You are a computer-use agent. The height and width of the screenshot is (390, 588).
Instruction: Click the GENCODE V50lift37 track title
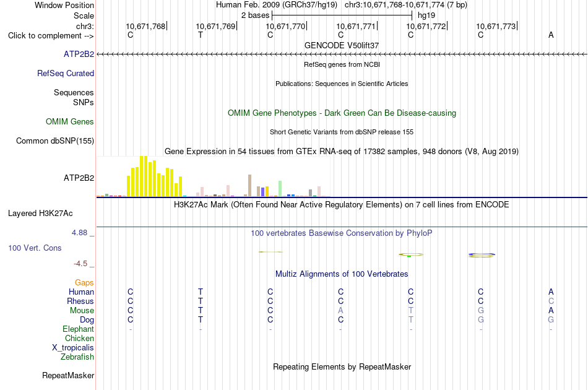point(342,45)
